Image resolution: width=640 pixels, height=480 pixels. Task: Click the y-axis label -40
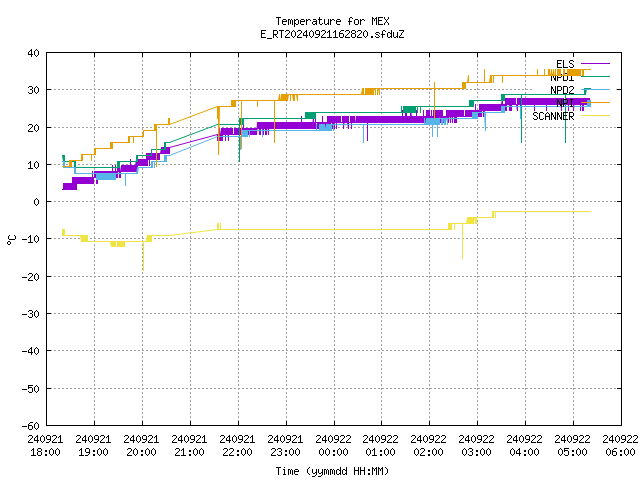click(31, 351)
